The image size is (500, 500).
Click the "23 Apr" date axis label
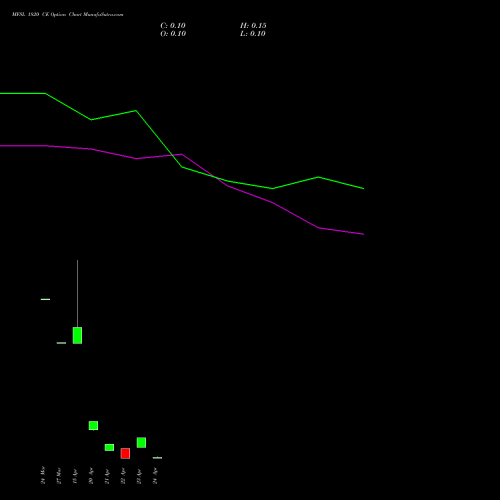139,476
